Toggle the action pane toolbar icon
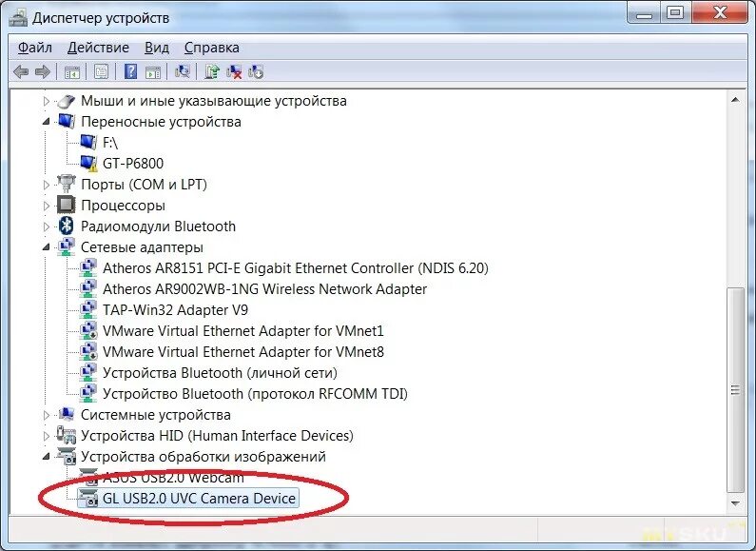Screen dimensions: 756x551 pos(153,72)
